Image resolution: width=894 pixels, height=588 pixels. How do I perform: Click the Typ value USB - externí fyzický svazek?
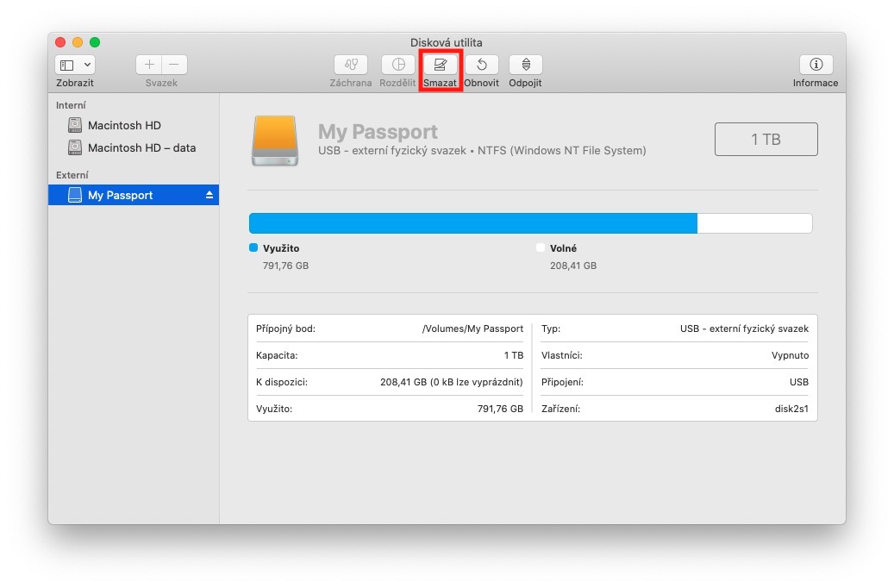click(744, 328)
